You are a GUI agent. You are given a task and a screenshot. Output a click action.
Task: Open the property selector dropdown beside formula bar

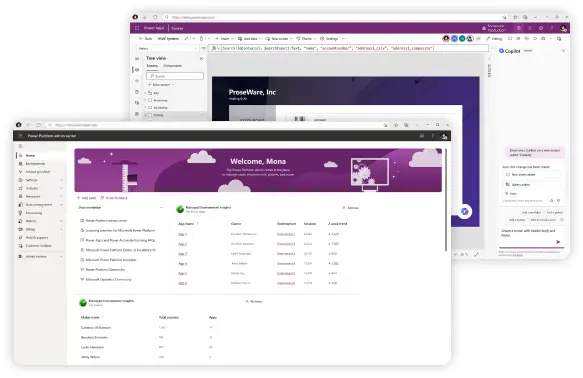167,48
